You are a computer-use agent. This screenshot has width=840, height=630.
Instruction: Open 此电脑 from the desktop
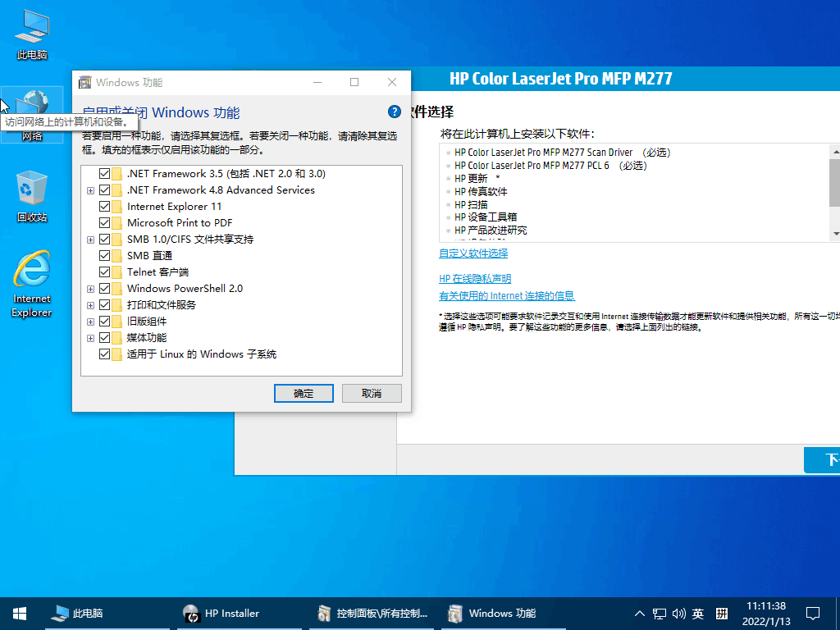31,31
